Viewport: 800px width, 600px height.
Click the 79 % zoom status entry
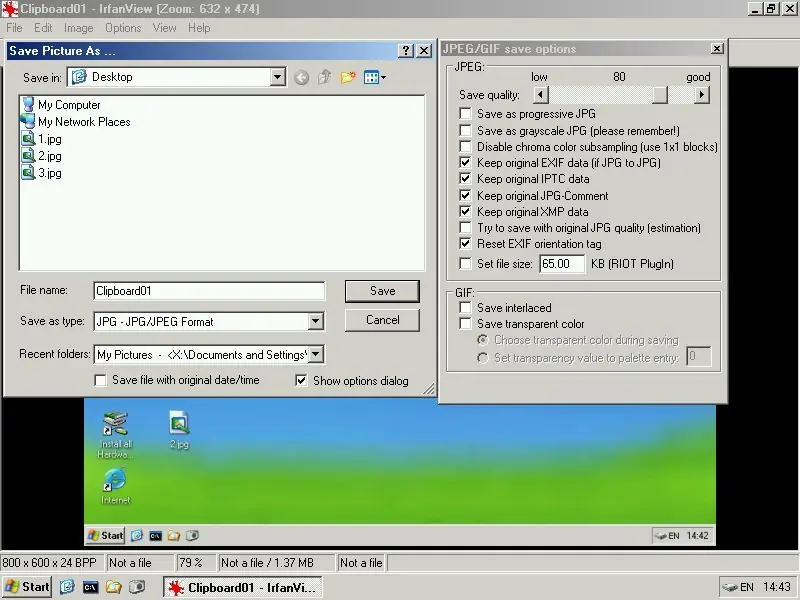pyautogui.click(x=196, y=563)
